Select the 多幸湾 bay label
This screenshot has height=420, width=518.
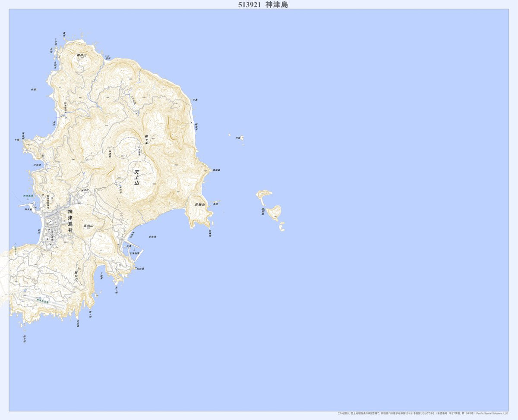(152, 237)
